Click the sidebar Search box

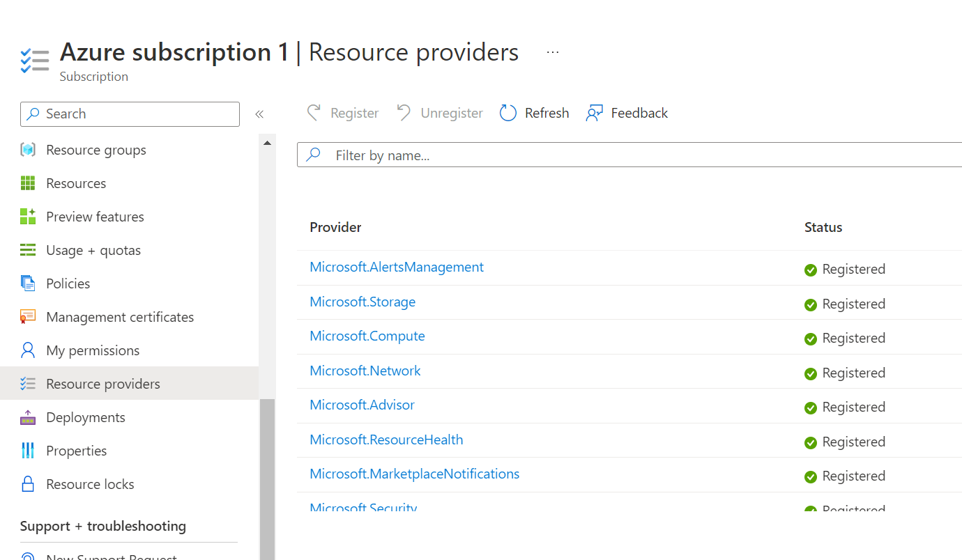click(130, 114)
